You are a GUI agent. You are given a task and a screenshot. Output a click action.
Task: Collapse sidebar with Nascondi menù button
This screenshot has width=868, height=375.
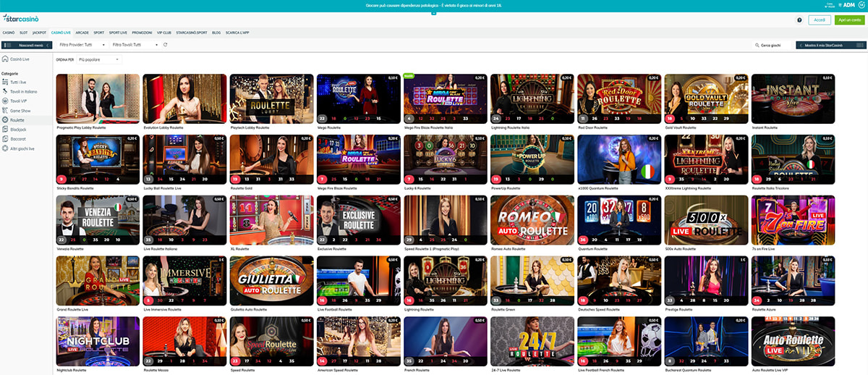pos(28,45)
